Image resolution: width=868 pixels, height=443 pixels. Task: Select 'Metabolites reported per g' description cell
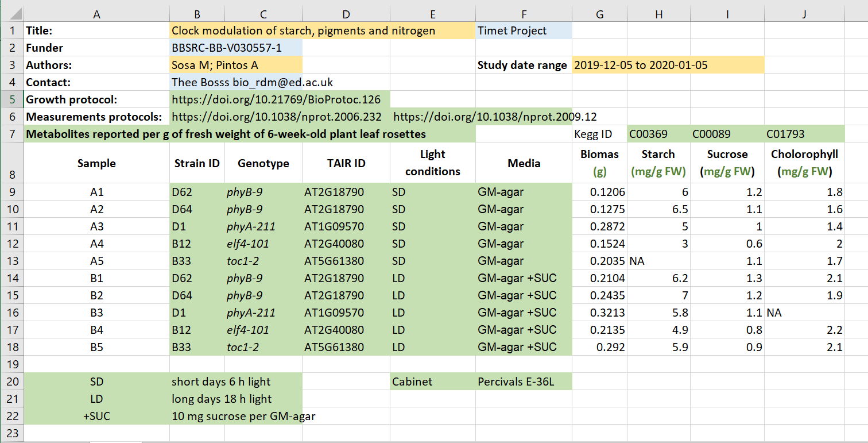(x=250, y=134)
